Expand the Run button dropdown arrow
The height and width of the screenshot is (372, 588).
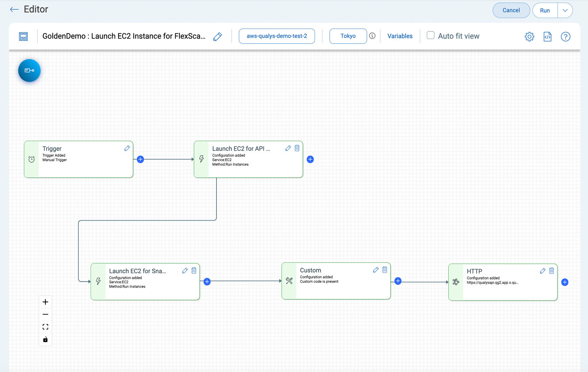pos(565,10)
